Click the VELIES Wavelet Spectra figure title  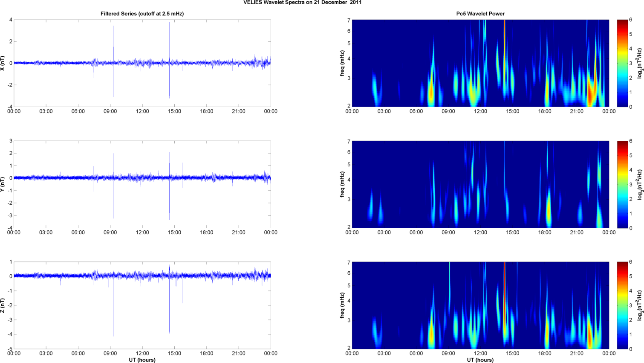coord(303,3)
